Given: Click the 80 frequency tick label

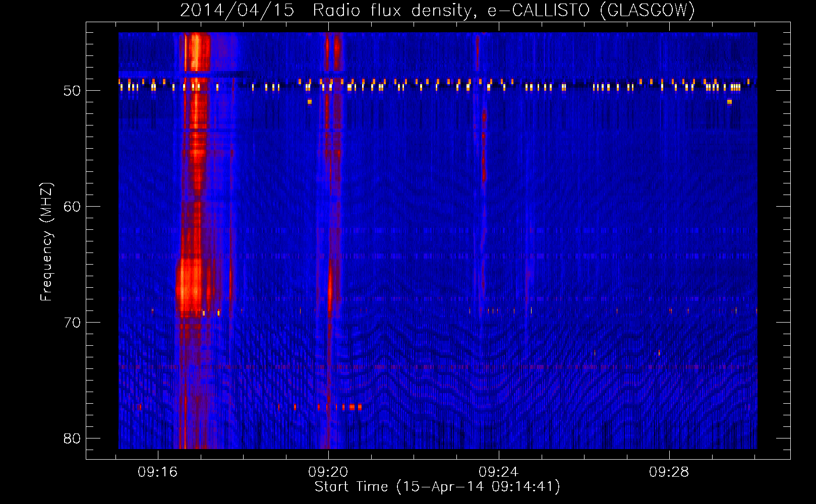Looking at the screenshot, I should click(x=72, y=438).
